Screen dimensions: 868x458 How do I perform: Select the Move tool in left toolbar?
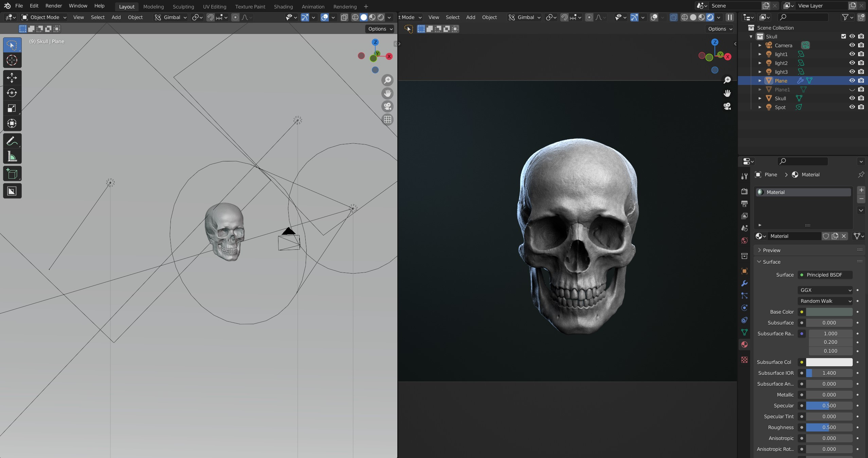coord(12,78)
